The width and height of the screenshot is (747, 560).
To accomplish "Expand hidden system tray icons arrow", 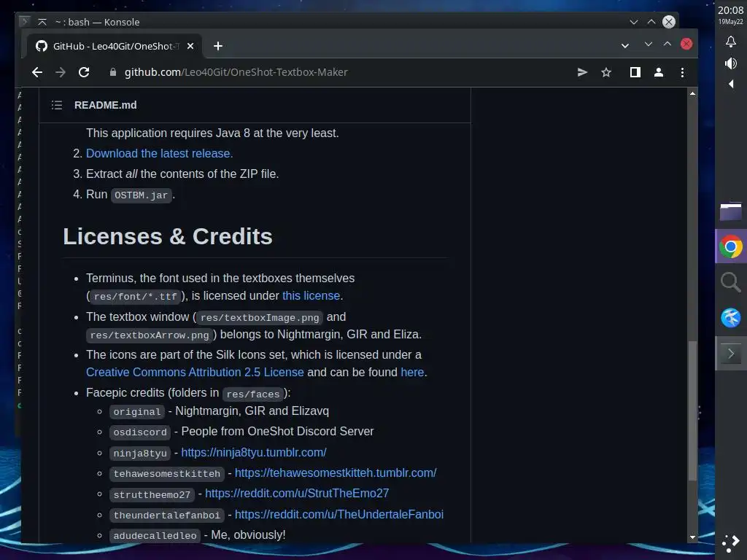I will (731, 85).
